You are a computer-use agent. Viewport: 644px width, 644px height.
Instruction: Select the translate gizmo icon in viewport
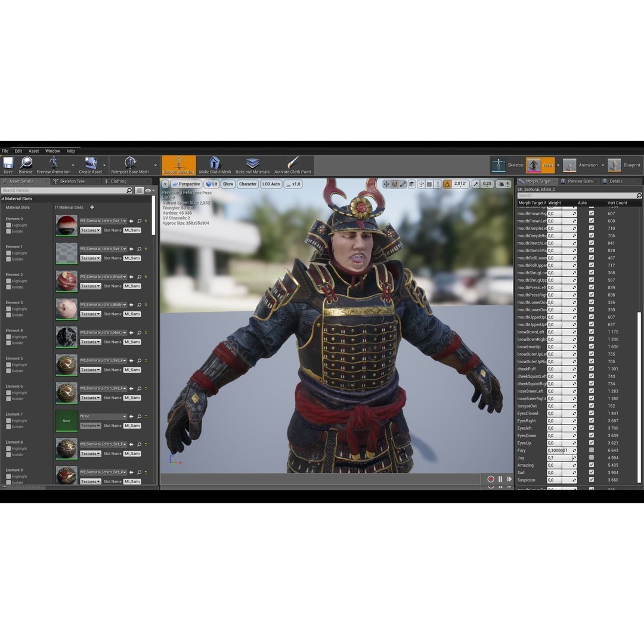click(x=386, y=184)
